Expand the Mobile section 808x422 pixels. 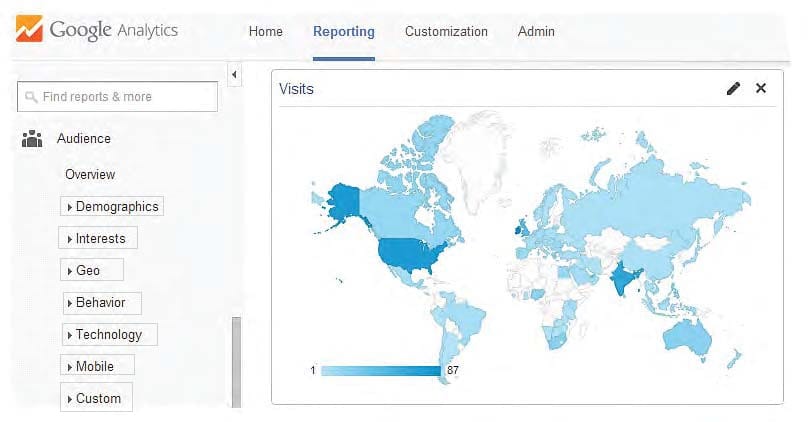click(x=97, y=365)
